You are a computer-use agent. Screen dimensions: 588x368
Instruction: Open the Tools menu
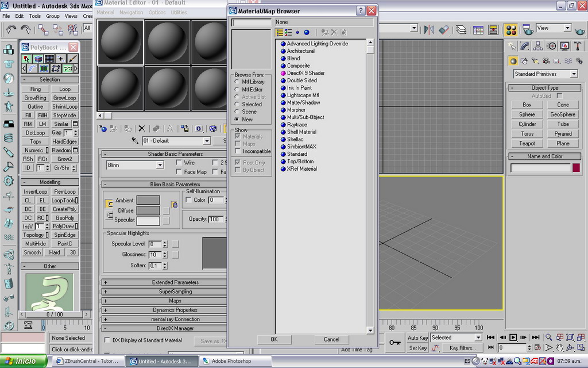[34, 16]
